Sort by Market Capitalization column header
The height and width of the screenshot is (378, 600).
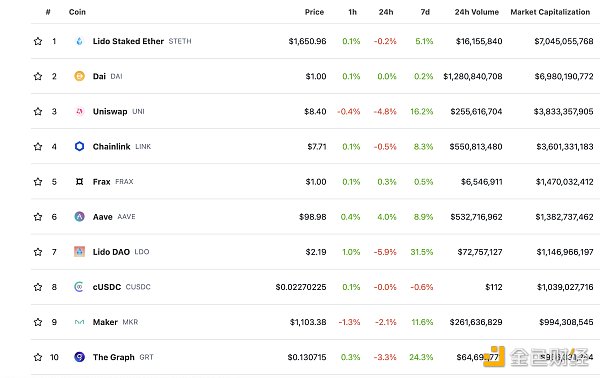550,12
